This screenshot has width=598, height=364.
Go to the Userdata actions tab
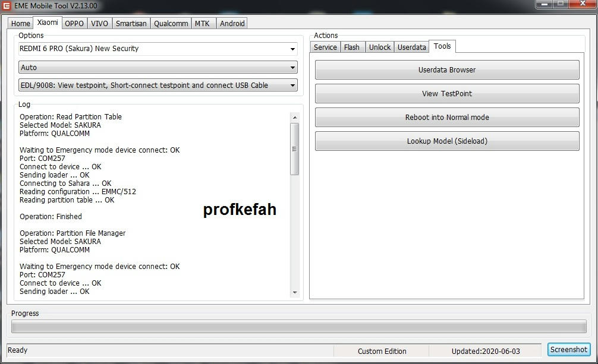[412, 48]
